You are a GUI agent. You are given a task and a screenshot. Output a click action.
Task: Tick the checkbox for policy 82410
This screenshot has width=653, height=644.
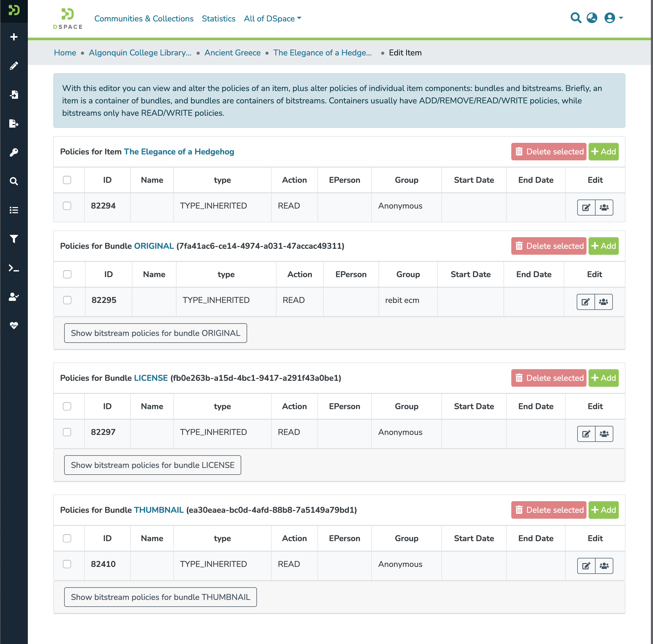click(67, 564)
